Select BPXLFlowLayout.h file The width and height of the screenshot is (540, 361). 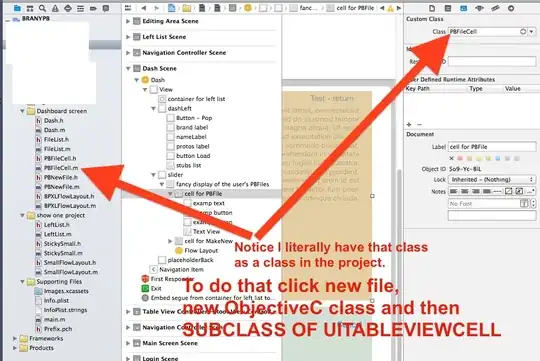click(69, 196)
